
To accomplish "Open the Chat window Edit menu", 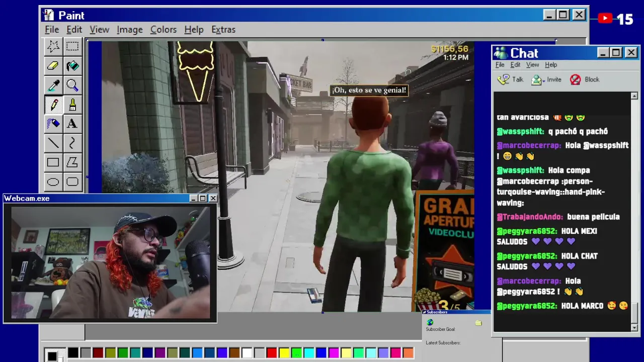I will (x=515, y=65).
